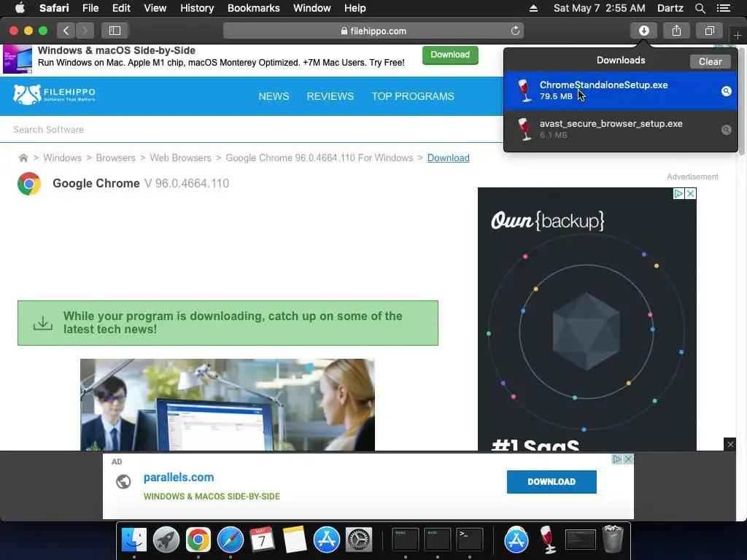Viewport: 747px width, 560px height.
Task: Click the Parallels ad thumbnail image
Action: tap(18, 59)
